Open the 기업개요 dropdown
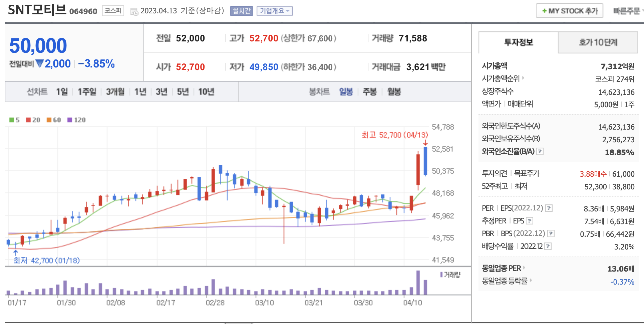Screen dimensions: 644x324 click(x=274, y=11)
